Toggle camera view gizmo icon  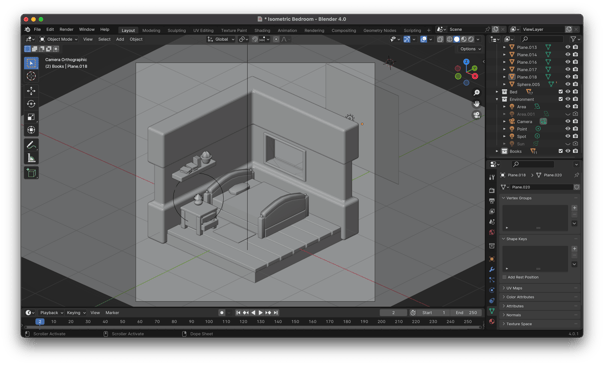point(476,115)
